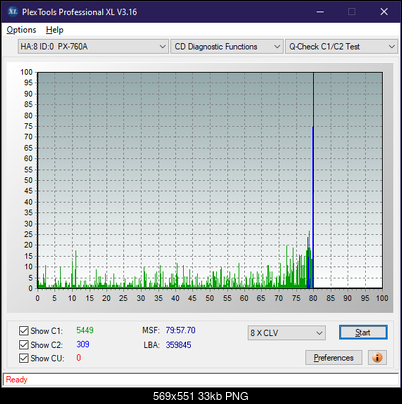This screenshot has width=402, height=404.
Task: Open the 8 X CLV speed dropdown
Action: pyautogui.click(x=287, y=333)
